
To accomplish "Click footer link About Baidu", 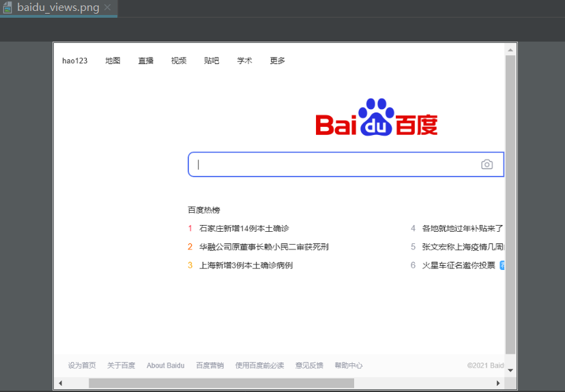I will tap(165, 365).
